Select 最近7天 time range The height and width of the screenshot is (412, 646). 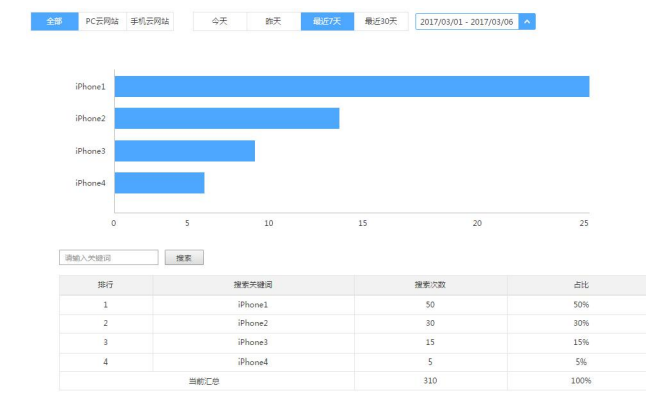tap(327, 21)
